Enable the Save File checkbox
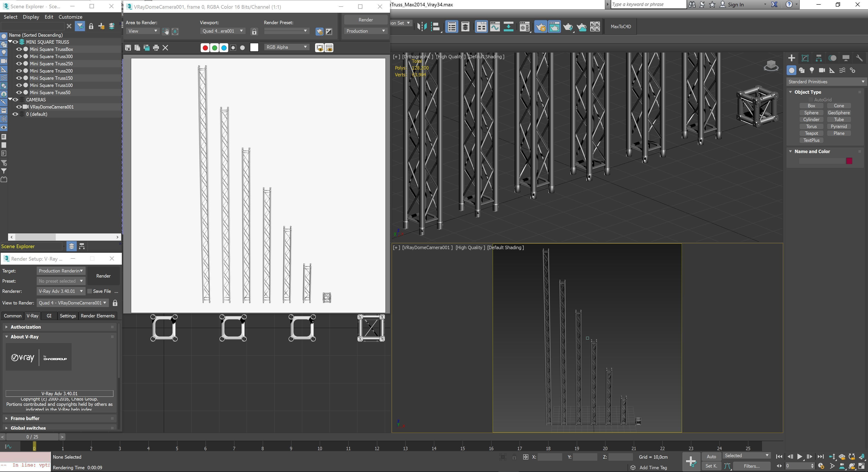The height and width of the screenshot is (472, 868). [x=90, y=291]
